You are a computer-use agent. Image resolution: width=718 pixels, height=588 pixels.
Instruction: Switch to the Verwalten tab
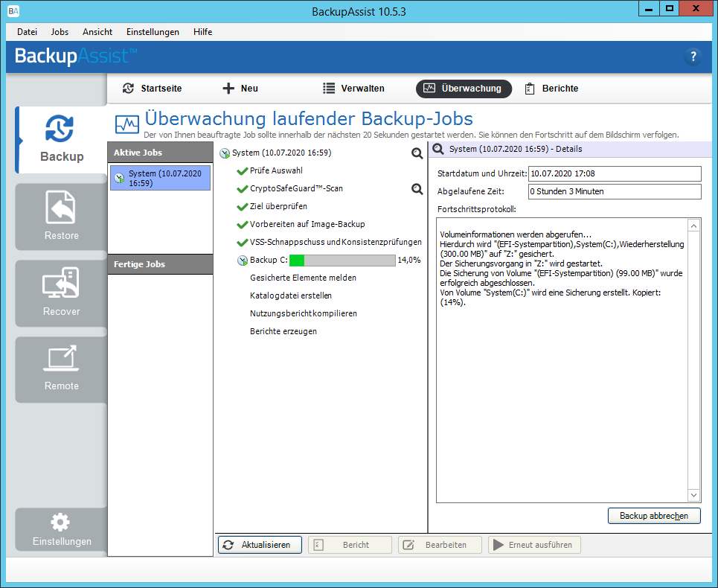(x=353, y=89)
